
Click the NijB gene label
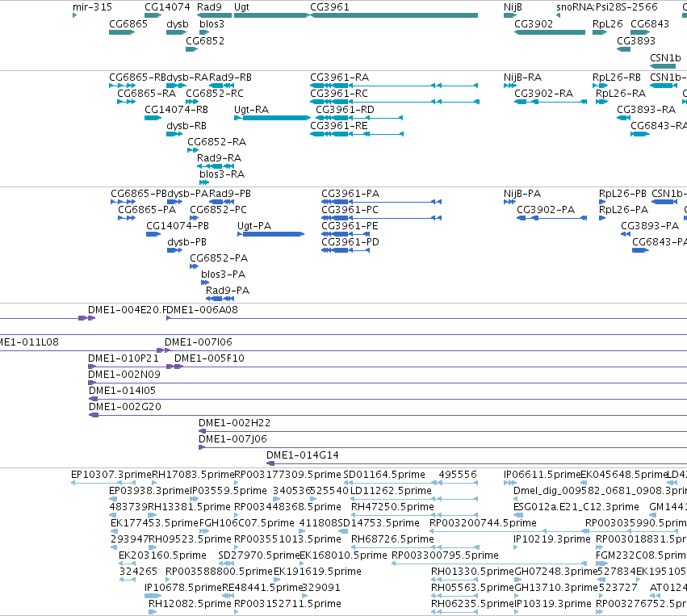[x=513, y=7]
